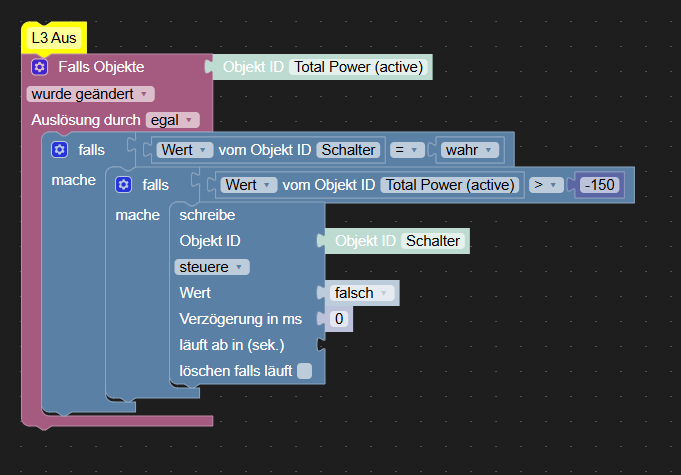This screenshot has width=681, height=475.
Task: Edit the Verzögerung in ms value 0
Action: [338, 319]
